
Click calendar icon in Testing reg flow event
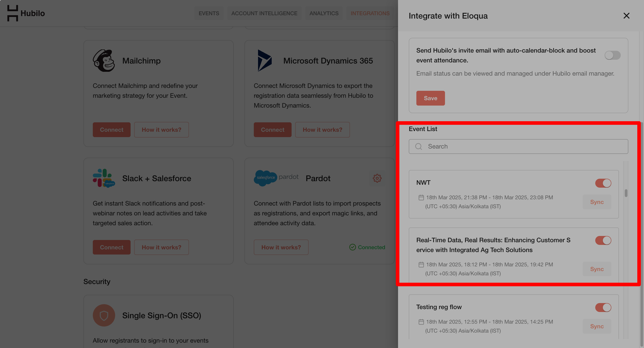coord(421,322)
